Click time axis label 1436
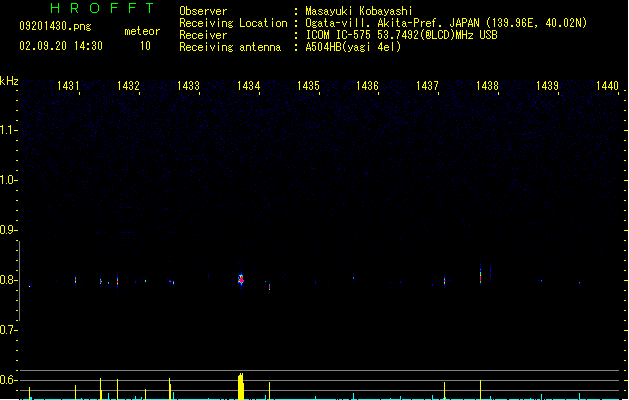 pos(367,86)
